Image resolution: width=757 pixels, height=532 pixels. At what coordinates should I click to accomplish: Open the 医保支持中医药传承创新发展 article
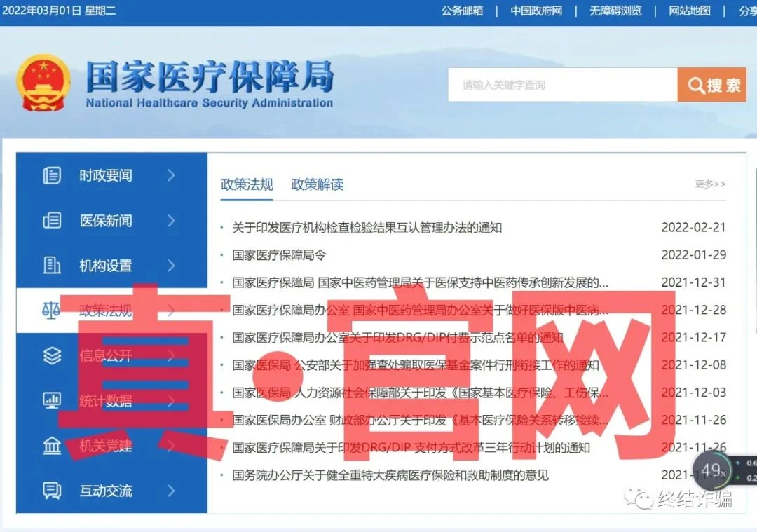click(420, 282)
